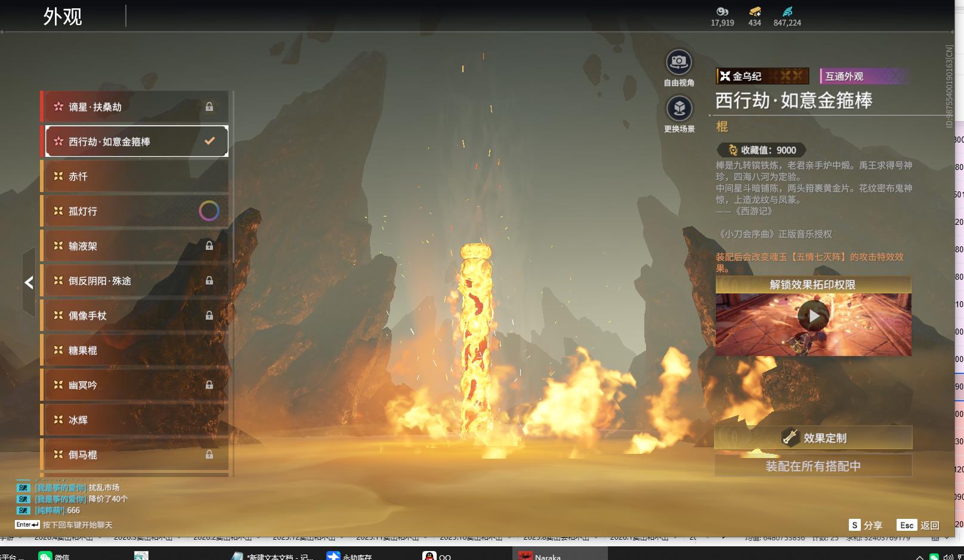Click the gold bar currency icon
The image size is (964, 560).
755,11
